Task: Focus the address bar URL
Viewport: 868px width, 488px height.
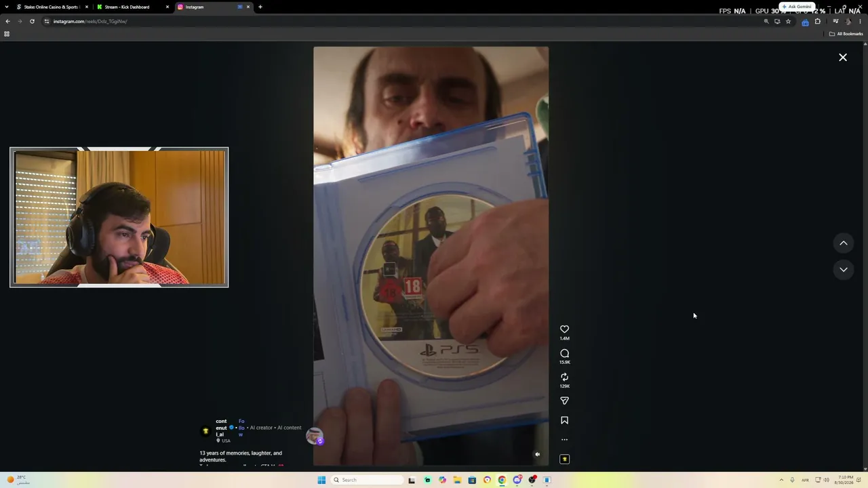Action: point(90,21)
